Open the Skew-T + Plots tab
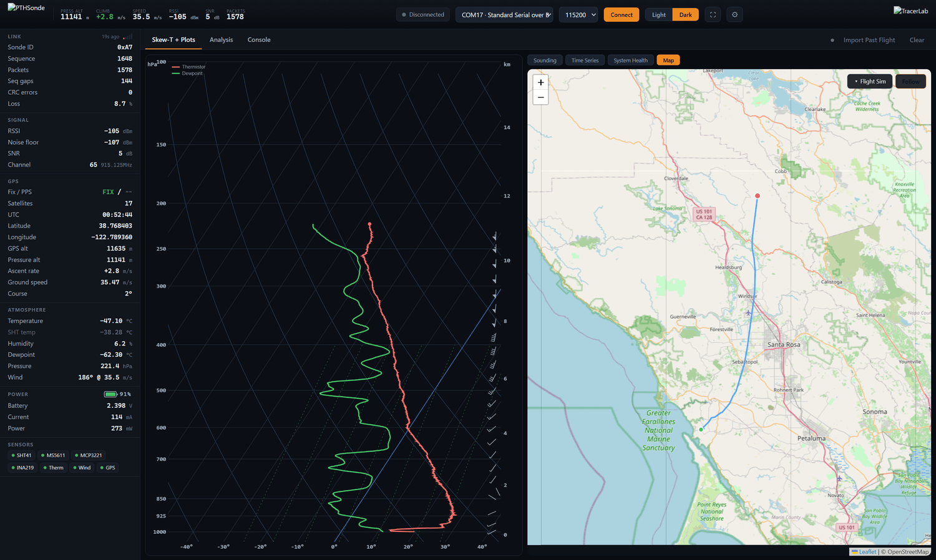 [x=173, y=40]
